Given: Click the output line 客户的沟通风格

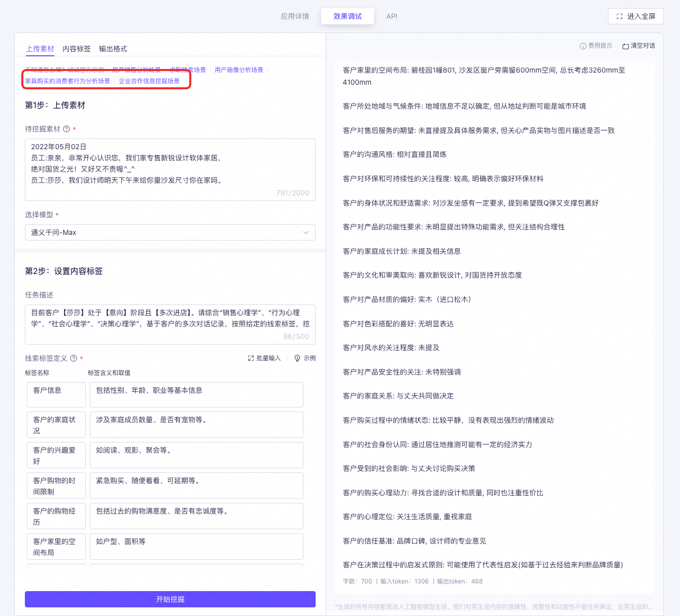Looking at the screenshot, I should tap(395, 154).
